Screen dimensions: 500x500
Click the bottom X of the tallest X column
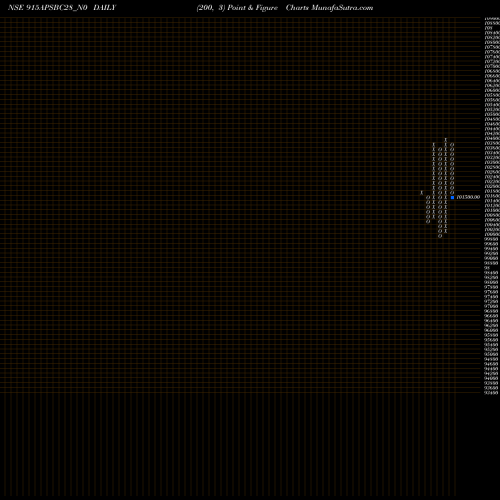coord(446,231)
